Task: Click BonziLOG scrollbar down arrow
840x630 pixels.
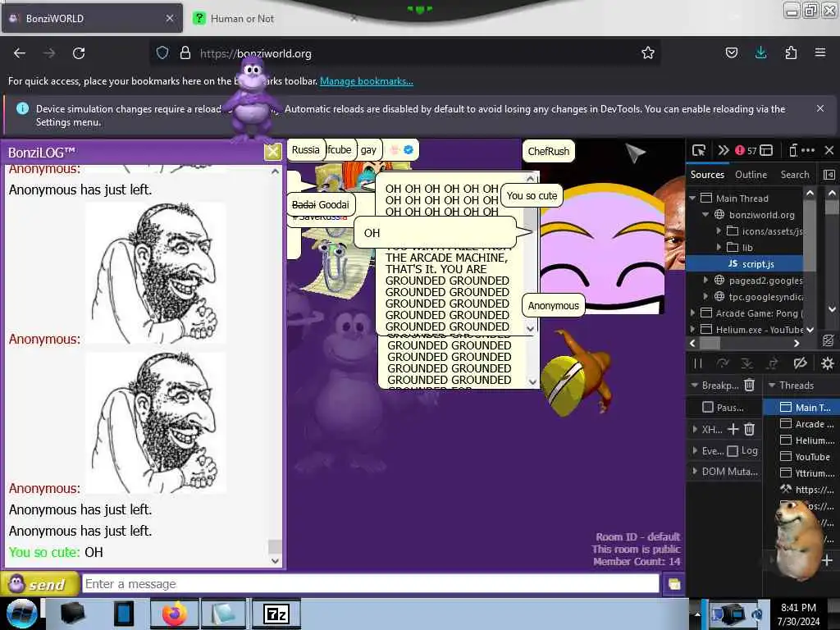Action: coord(275,560)
